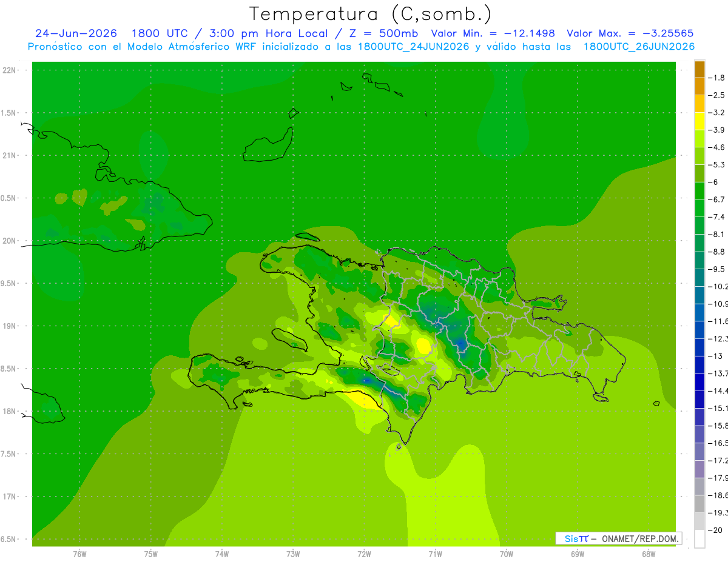This screenshot has height=562, width=728.
Task: Click the '-4.6' legend value
Action: pyautogui.click(x=716, y=147)
